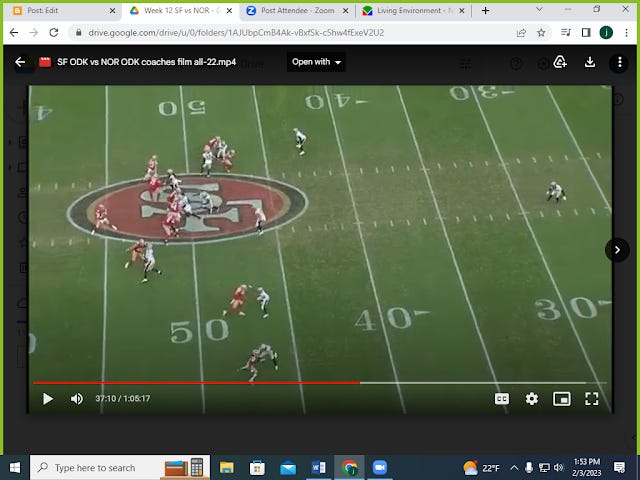Open notification center icon

620,468
